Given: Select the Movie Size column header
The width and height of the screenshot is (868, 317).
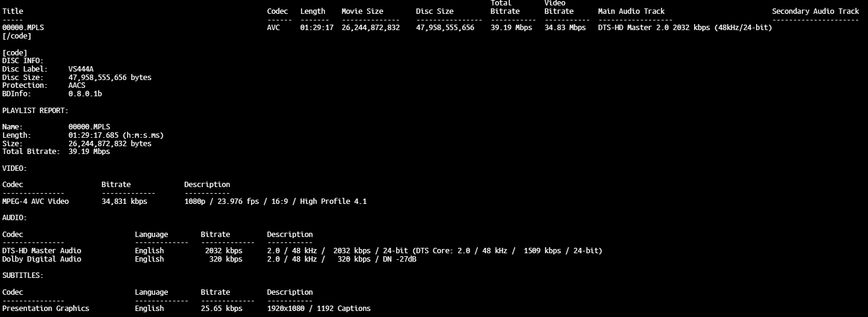Looking at the screenshot, I should 362,11.
